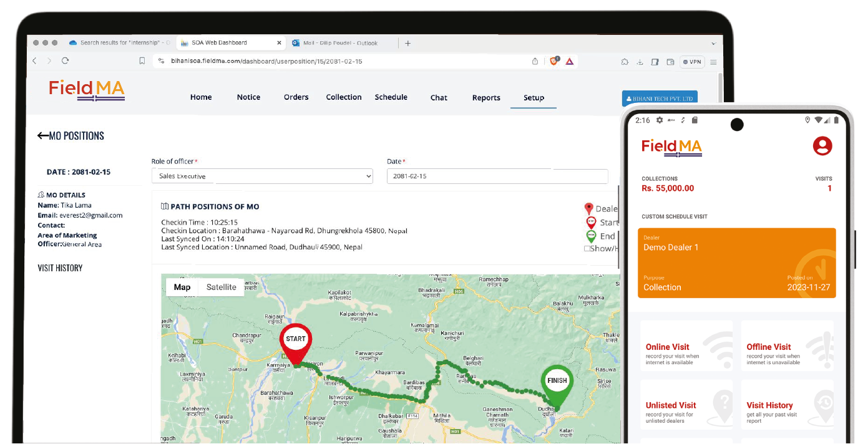This screenshot has width=868, height=444.
Task: Click the bookmark icon beside the address bar
Action: coord(142,61)
